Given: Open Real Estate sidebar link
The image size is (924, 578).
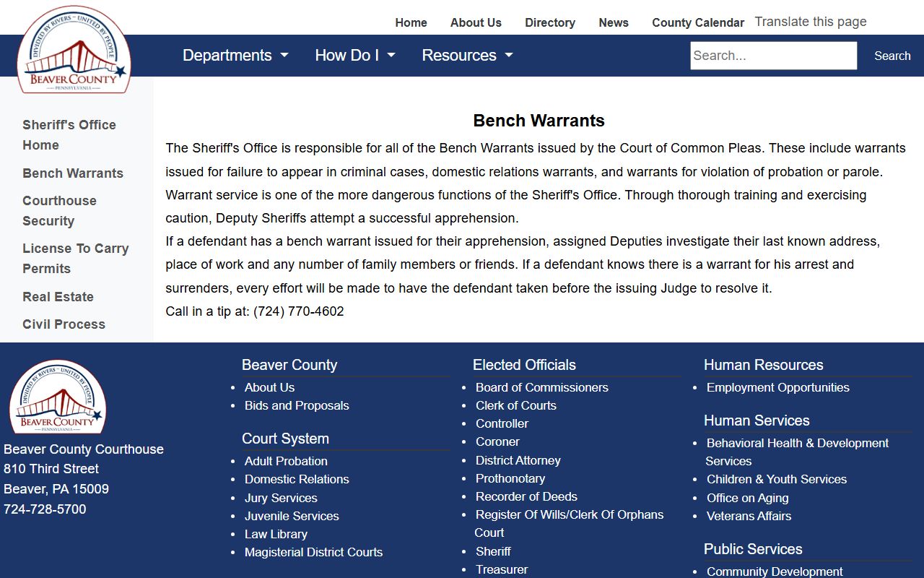Looking at the screenshot, I should click(x=58, y=297).
